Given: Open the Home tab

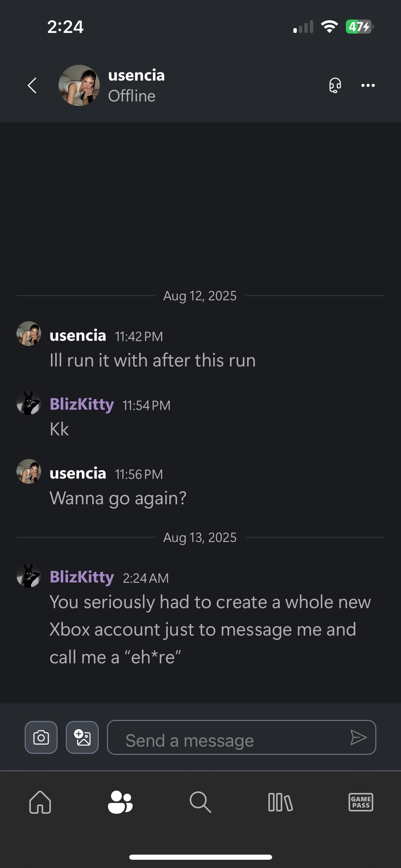Looking at the screenshot, I should tap(40, 802).
